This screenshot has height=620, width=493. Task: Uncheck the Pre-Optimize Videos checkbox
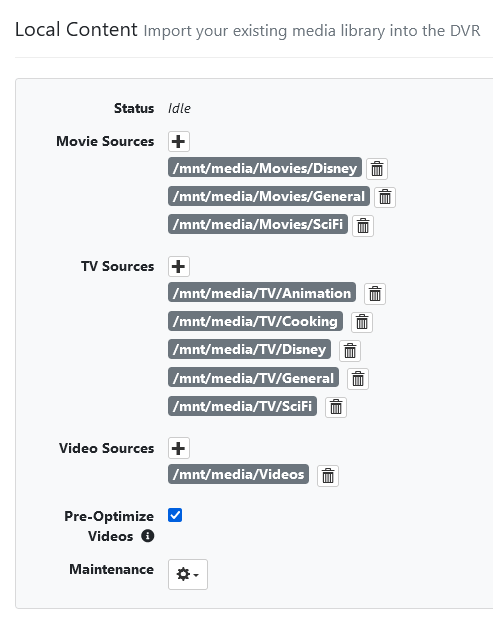click(175, 515)
